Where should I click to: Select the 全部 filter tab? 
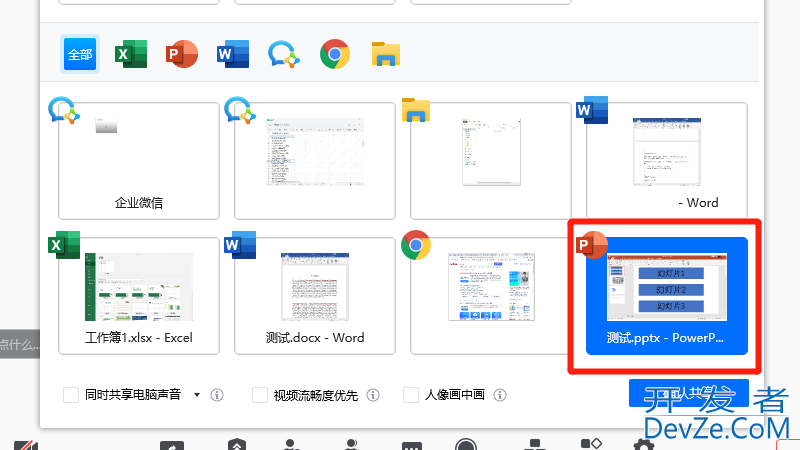(80, 54)
